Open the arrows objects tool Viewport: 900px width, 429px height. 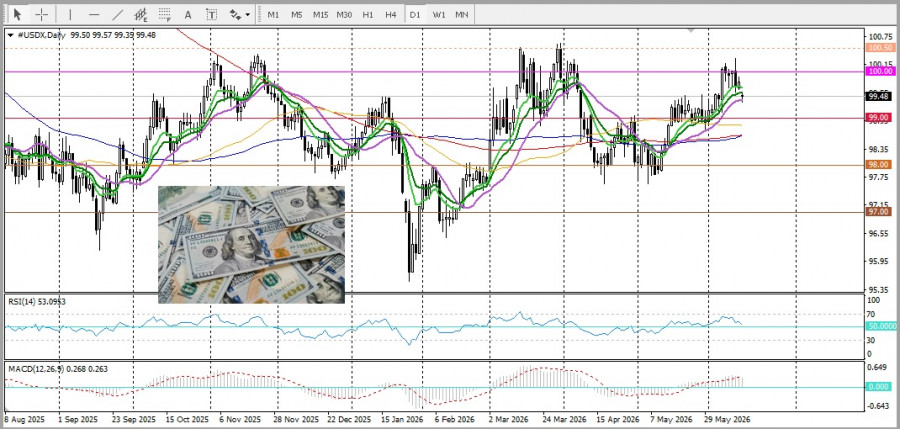pos(235,15)
